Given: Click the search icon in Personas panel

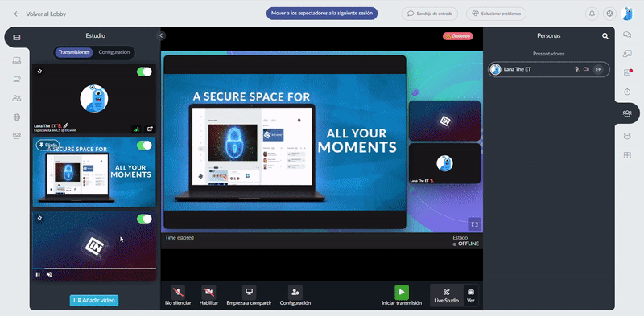Looking at the screenshot, I should point(605,36).
